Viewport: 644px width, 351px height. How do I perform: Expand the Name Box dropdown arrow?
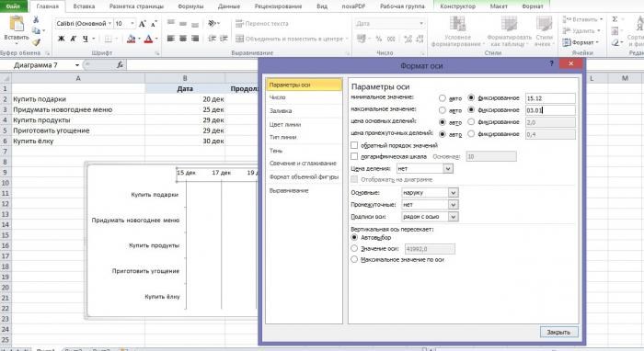pyautogui.click(x=77, y=65)
